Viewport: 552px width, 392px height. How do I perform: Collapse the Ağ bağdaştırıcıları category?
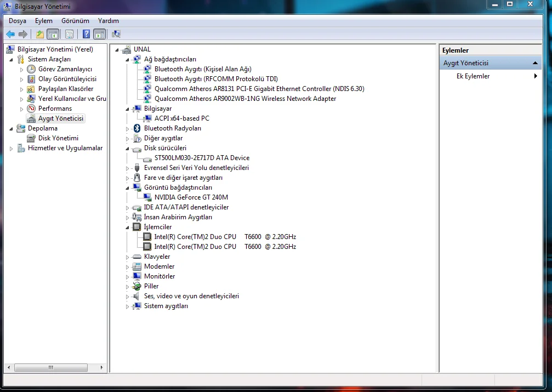(127, 59)
